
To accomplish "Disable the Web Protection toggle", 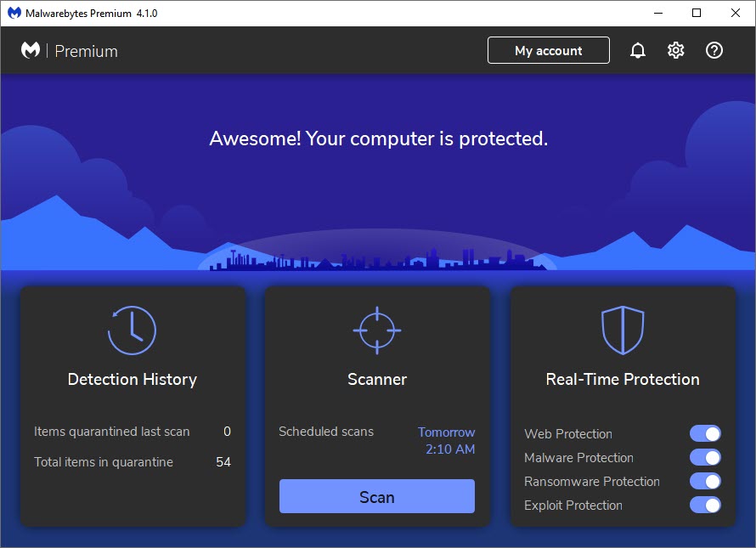I will [x=705, y=433].
